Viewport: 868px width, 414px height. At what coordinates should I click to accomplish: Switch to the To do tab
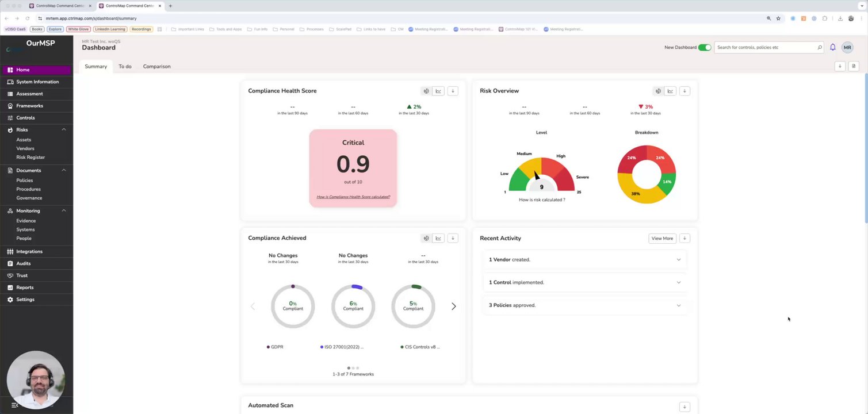[x=125, y=66]
